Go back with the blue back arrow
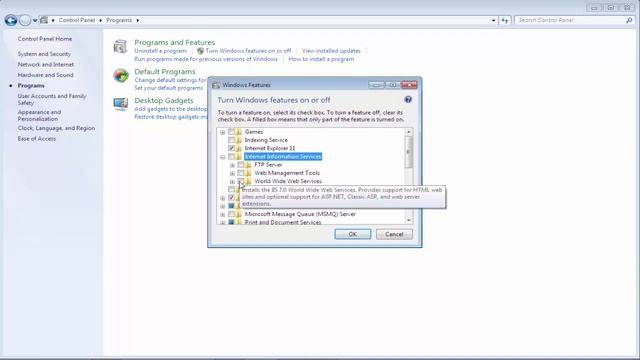 coord(11,20)
